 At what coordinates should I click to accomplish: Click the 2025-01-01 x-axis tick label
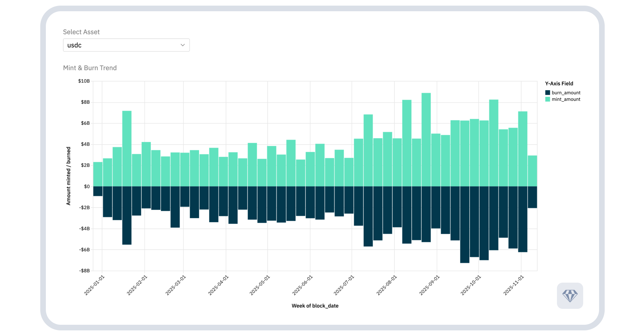95,285
